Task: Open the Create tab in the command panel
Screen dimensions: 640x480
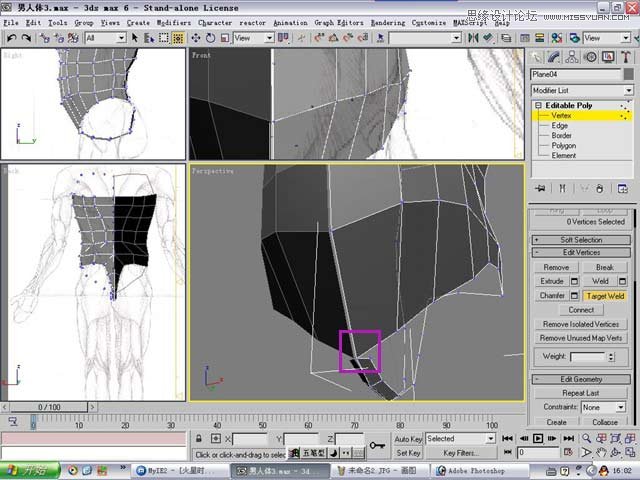Action: (538, 57)
